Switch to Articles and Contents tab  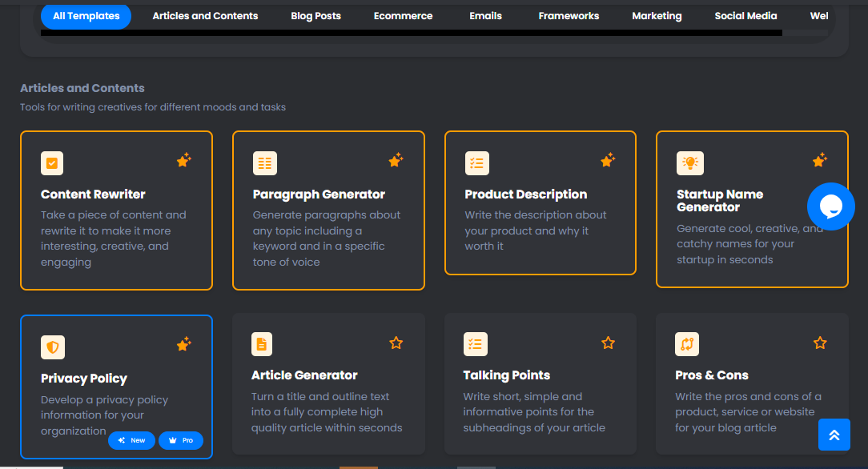coord(205,16)
